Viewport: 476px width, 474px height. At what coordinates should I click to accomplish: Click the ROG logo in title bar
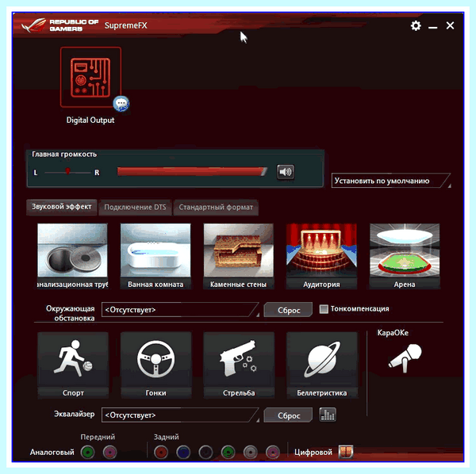pyautogui.click(x=59, y=25)
